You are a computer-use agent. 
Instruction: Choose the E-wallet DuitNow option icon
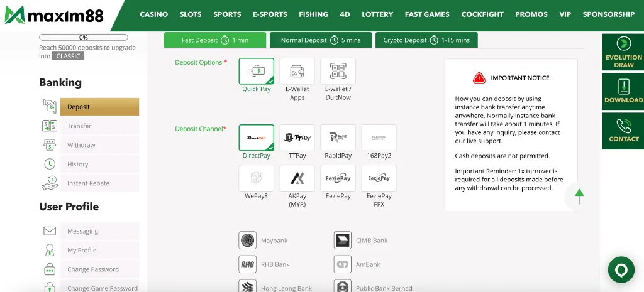tap(338, 72)
